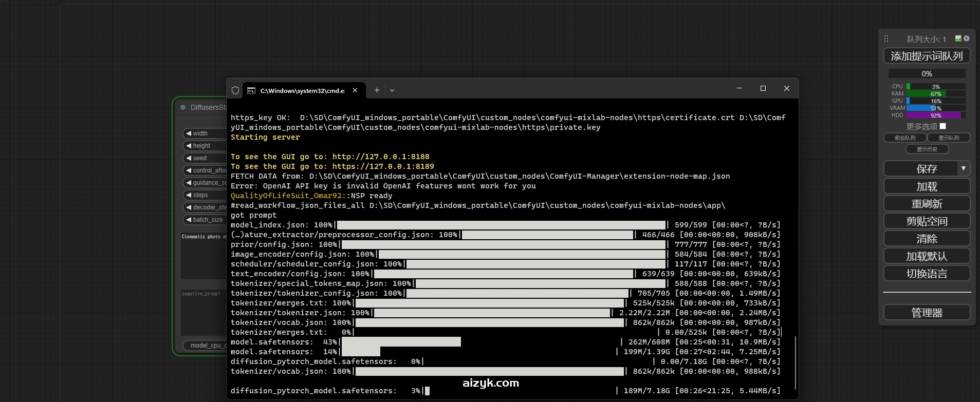Open the 管理器 manager button

coord(927,313)
